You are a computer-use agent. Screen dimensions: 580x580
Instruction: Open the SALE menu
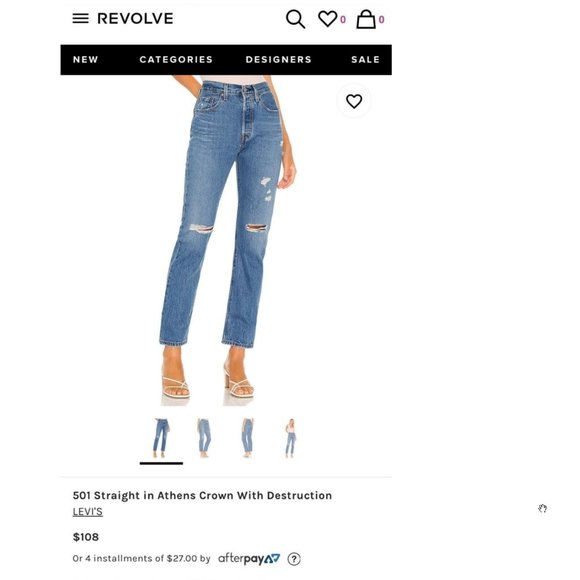click(365, 60)
